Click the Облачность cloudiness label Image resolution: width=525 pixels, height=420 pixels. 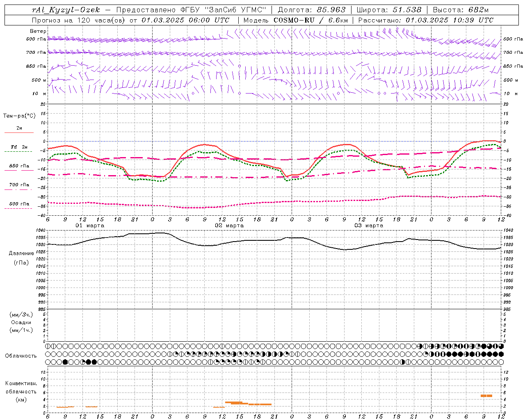[x=21, y=356]
